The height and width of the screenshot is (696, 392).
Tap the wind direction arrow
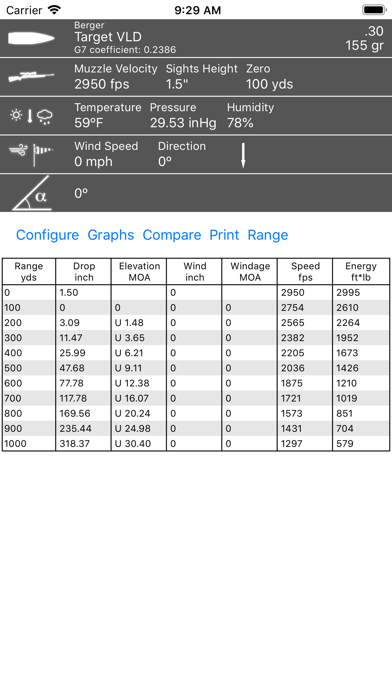243,155
